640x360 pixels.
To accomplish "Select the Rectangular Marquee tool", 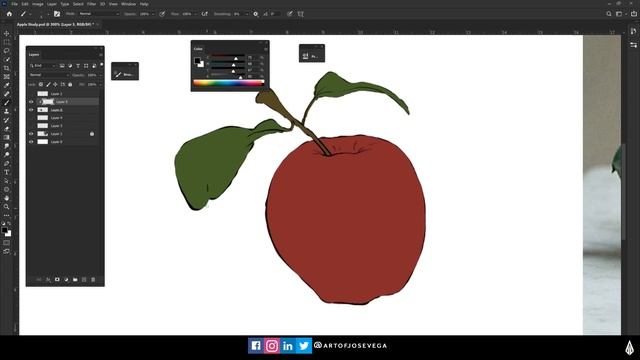I will click(x=7, y=42).
